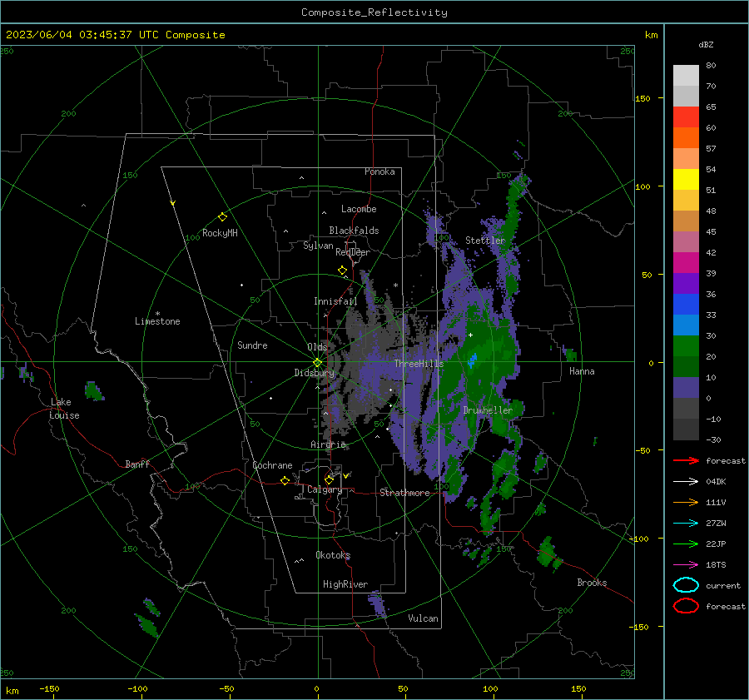Click the Lacombe city label

tap(359, 209)
